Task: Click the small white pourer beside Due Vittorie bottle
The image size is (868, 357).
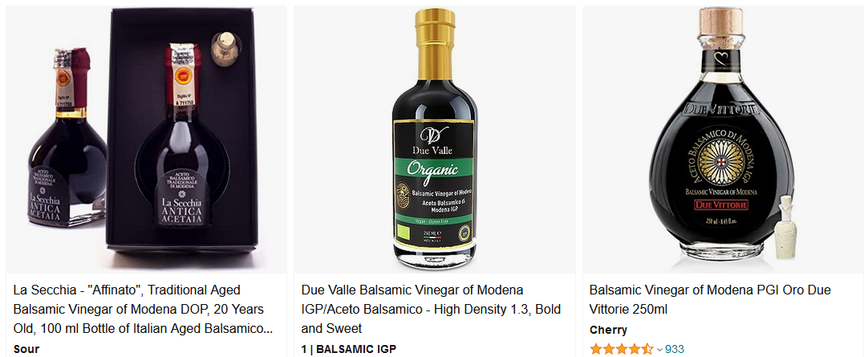Action: (x=785, y=227)
